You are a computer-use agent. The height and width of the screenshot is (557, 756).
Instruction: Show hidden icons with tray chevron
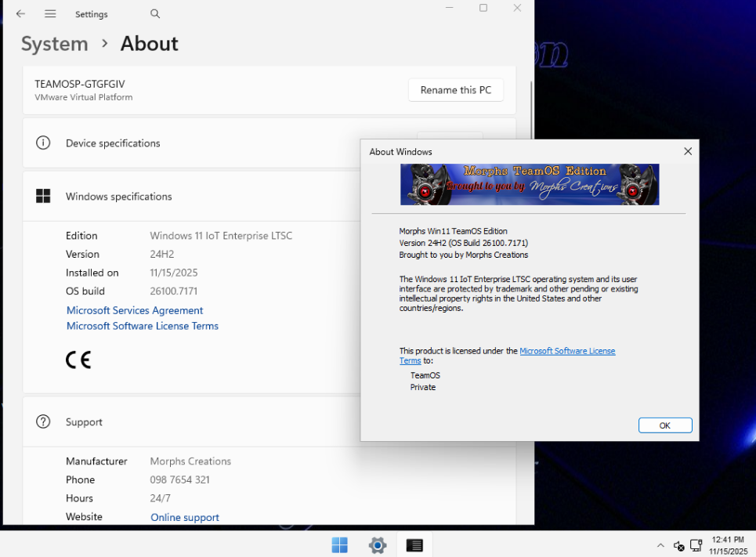tap(660, 546)
